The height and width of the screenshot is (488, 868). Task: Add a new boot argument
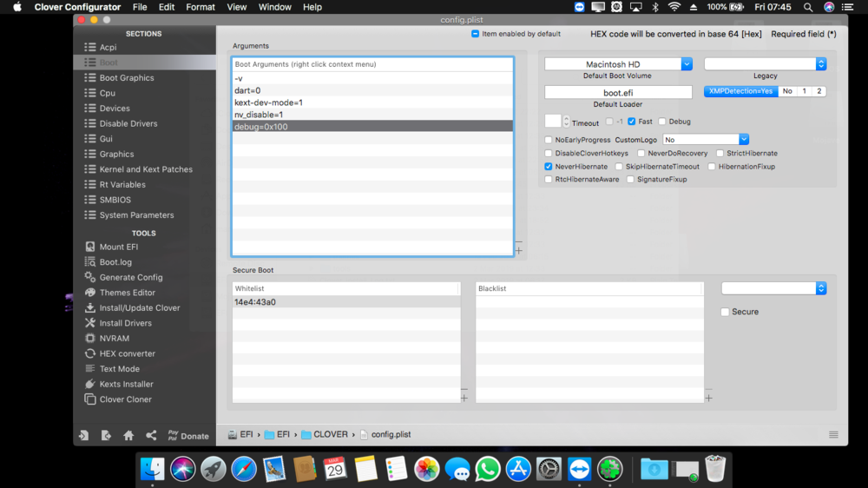[519, 251]
